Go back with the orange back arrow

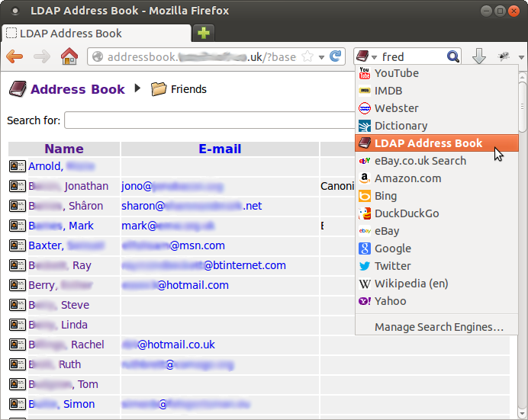pos(14,56)
